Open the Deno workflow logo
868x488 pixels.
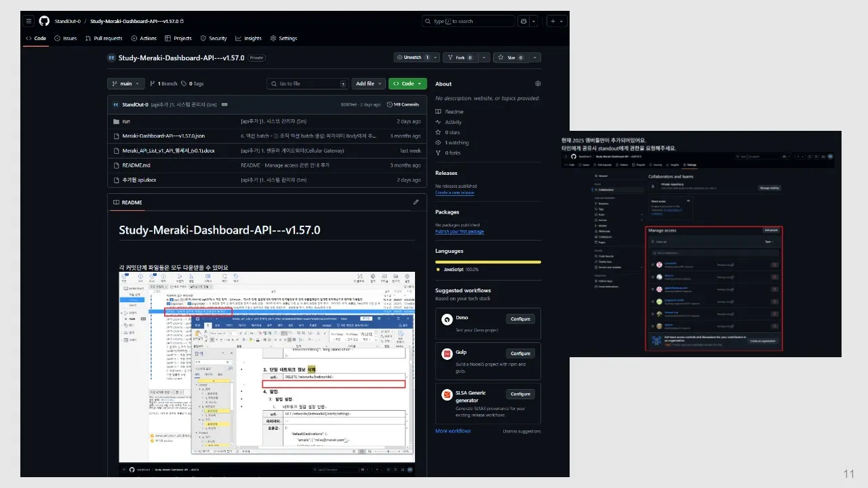tap(446, 319)
